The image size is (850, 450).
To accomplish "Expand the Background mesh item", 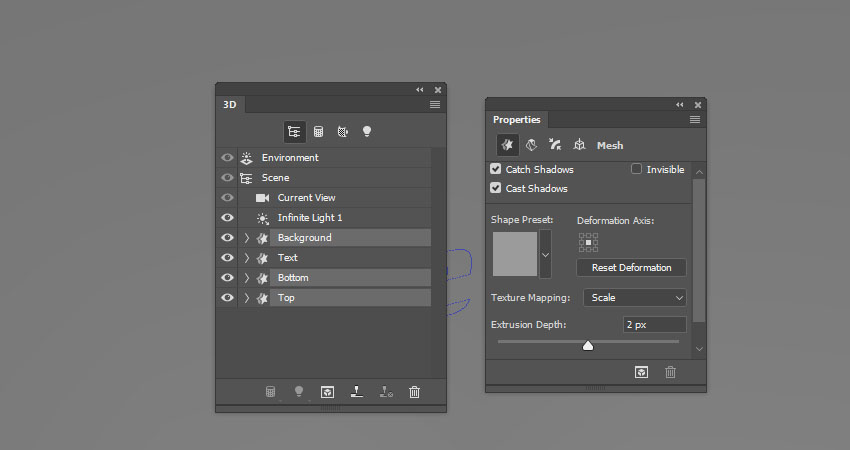I will coord(247,238).
